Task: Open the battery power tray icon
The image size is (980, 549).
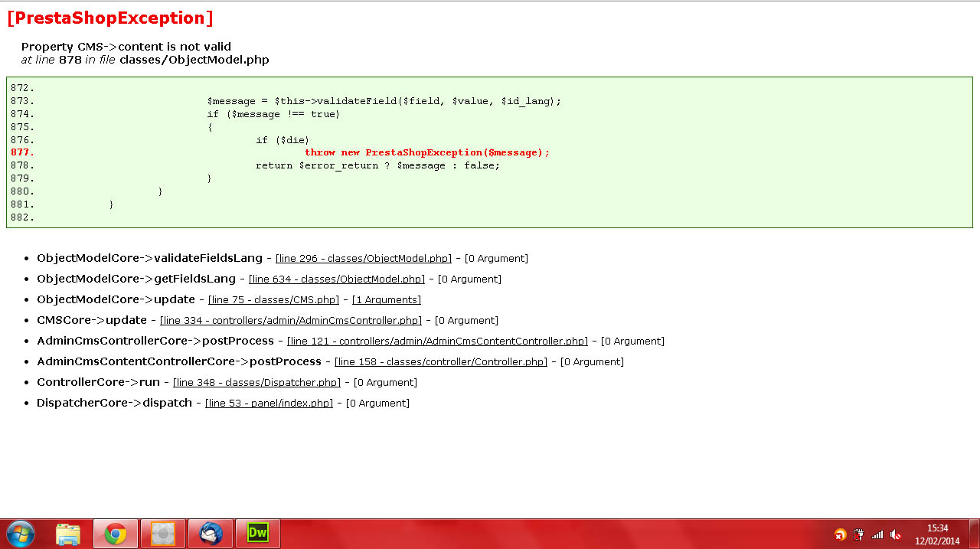Action: coord(859,534)
